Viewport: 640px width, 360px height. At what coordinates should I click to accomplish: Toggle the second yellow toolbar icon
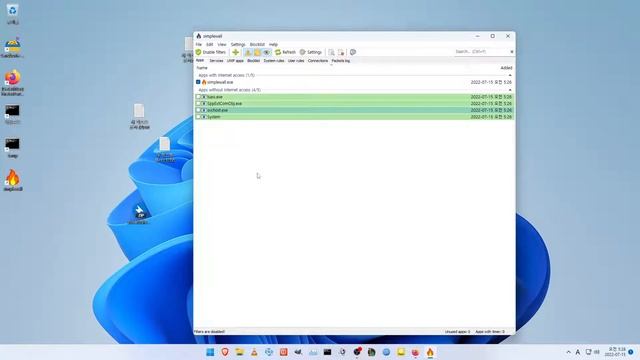pos(257,52)
